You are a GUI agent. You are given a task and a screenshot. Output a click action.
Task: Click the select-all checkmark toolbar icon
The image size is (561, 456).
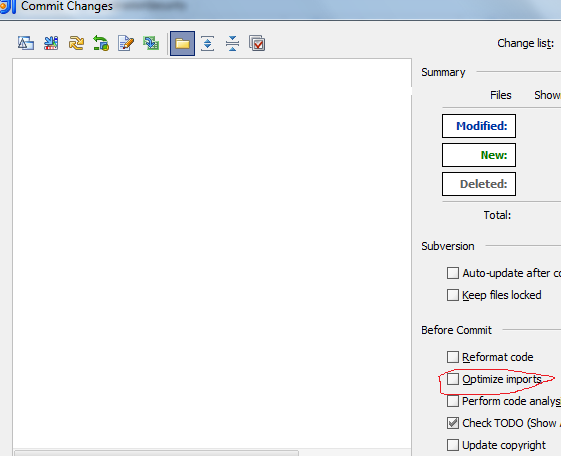257,43
